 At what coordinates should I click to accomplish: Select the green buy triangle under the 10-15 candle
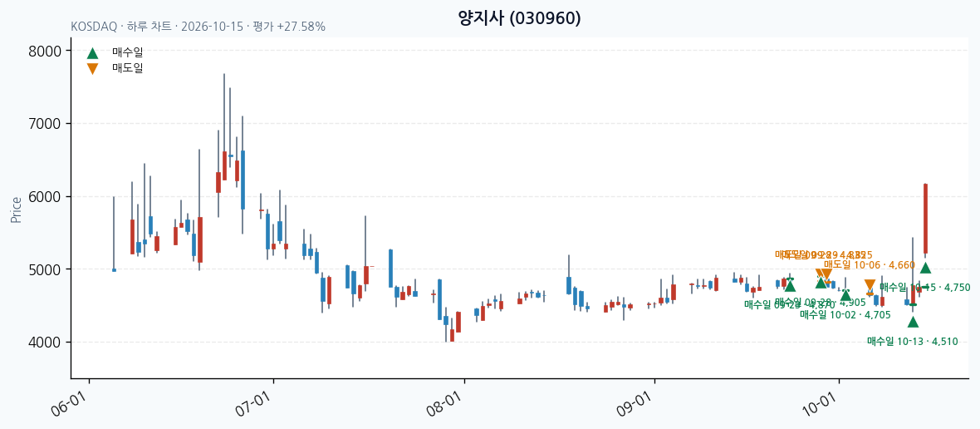[x=926, y=268]
